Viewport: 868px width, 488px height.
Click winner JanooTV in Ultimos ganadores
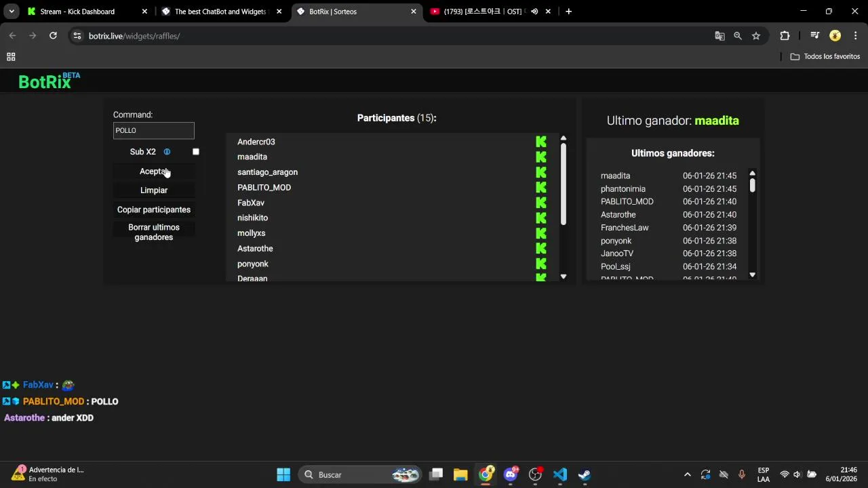point(617,253)
